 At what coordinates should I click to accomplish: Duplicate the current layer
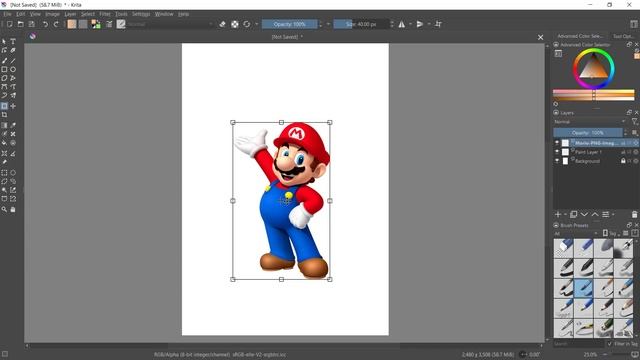573,215
